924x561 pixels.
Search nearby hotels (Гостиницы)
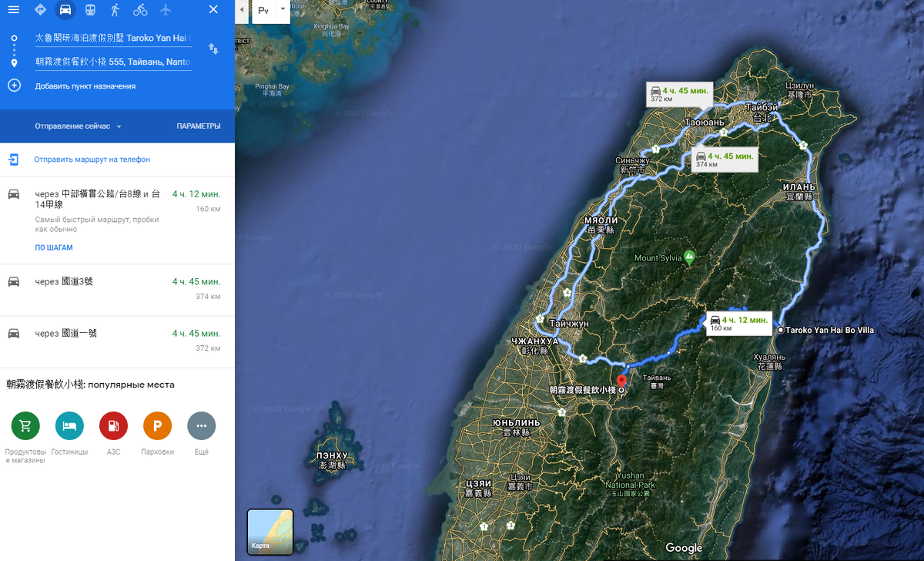69,425
